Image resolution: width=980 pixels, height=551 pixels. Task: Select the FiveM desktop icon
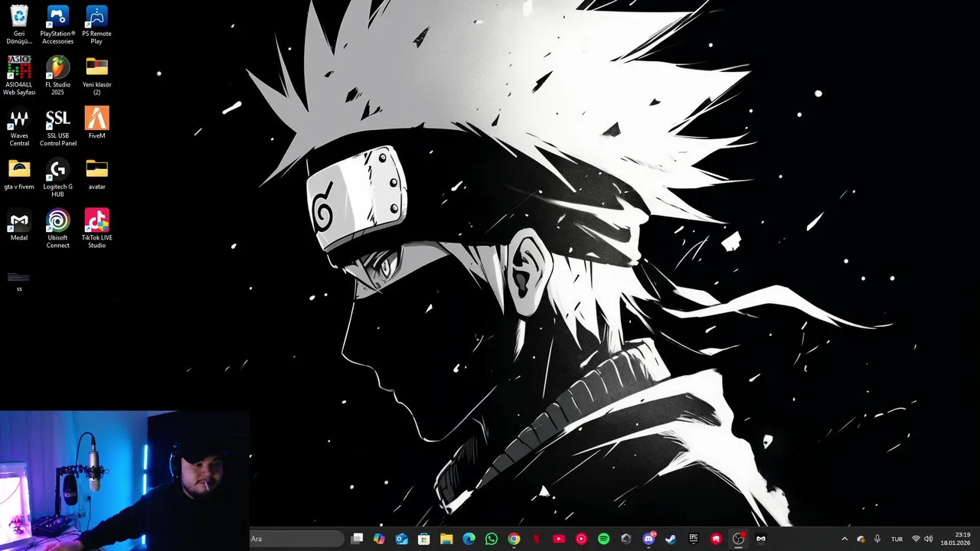click(x=96, y=122)
